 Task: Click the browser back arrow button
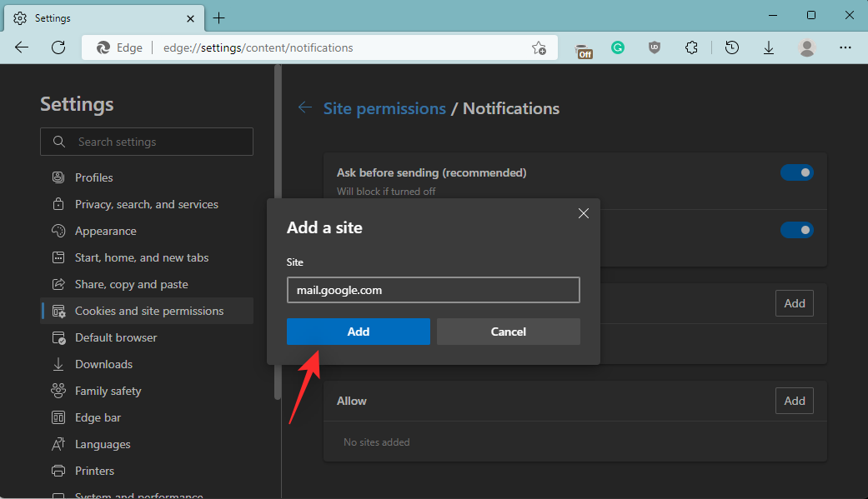(22, 47)
